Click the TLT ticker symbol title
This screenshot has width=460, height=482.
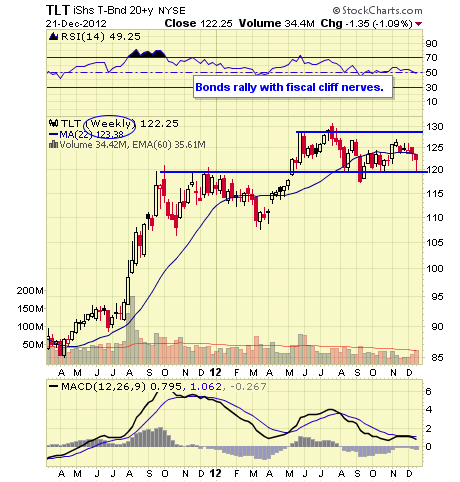click(x=58, y=10)
